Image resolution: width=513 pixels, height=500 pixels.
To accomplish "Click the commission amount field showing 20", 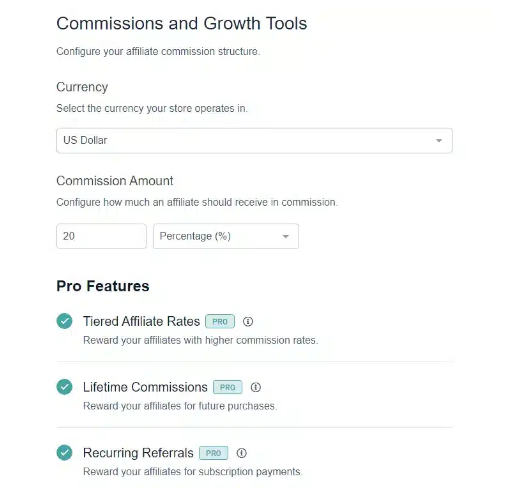I will [101, 236].
